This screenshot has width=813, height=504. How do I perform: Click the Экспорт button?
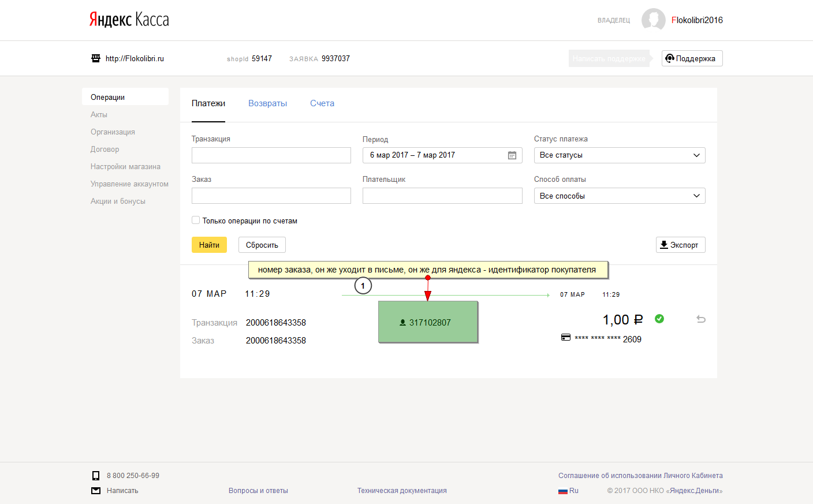(680, 245)
